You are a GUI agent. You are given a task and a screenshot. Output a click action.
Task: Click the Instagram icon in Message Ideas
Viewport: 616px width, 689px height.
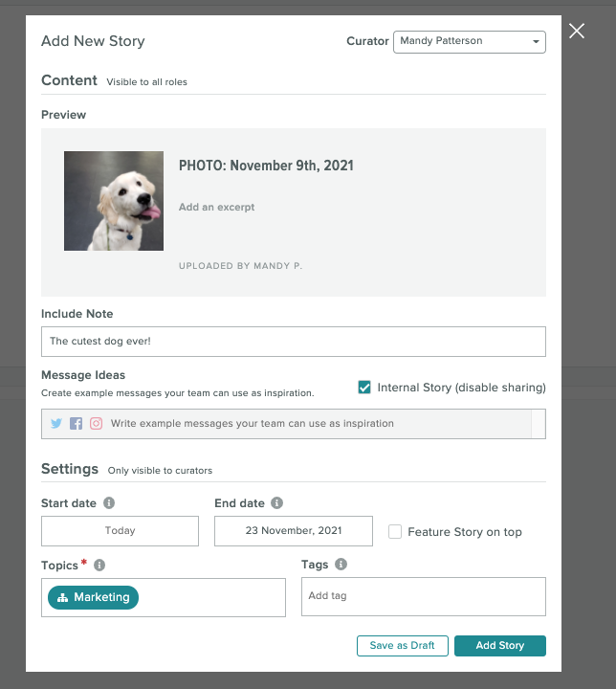point(97,424)
